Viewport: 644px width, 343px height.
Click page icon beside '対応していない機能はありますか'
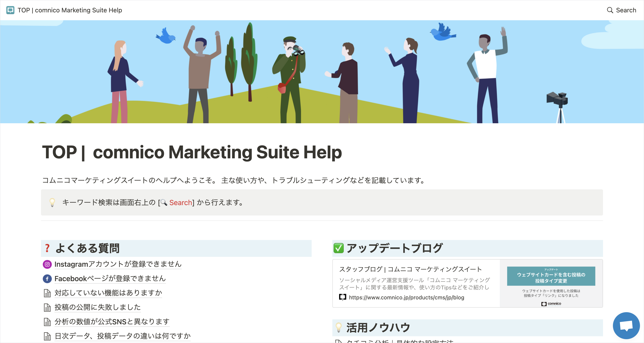47,293
